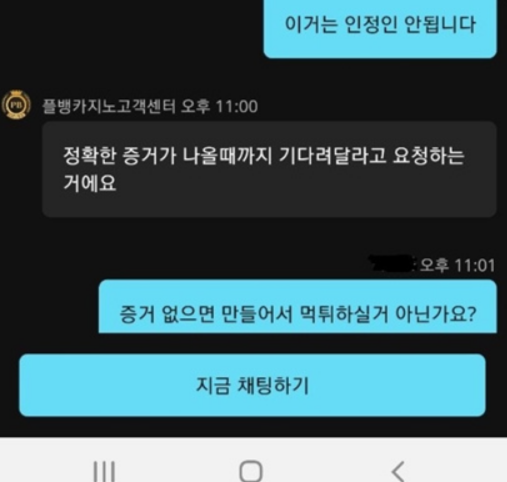
Task: Tap the Android home navigation icon
Action: 251,471
